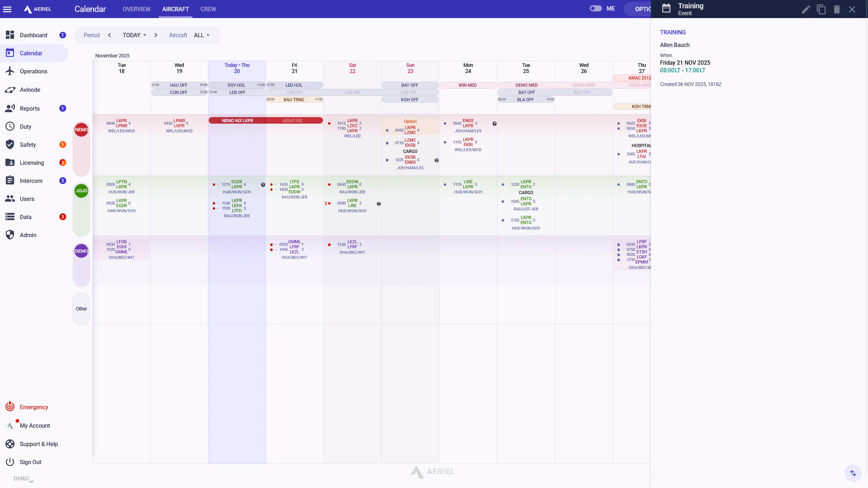
Task: Select the JOJO aircraft badge
Action: coord(81,191)
